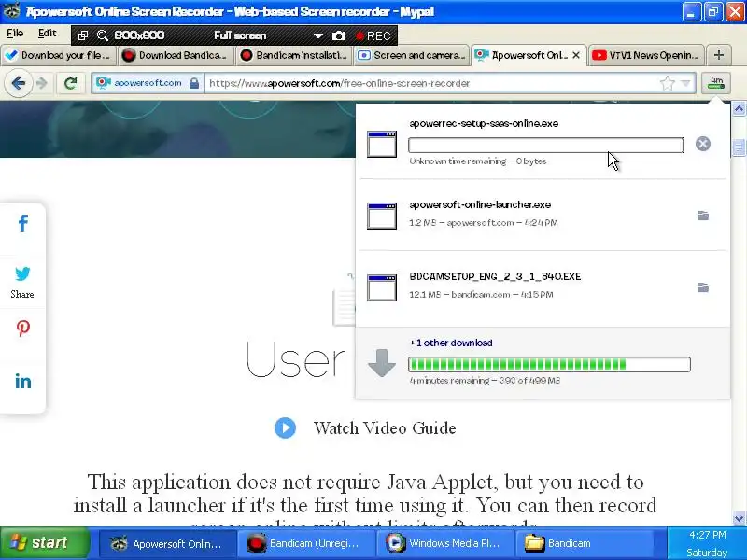Bookmark this page with star icon
747x560 pixels.
668,83
